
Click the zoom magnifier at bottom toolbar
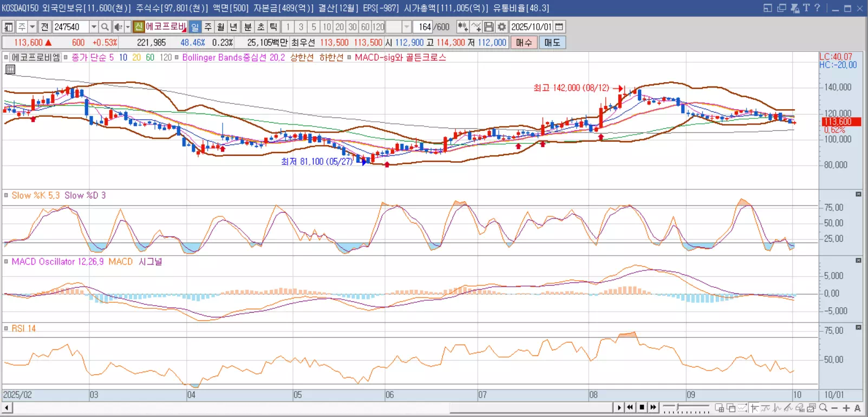[823, 408]
